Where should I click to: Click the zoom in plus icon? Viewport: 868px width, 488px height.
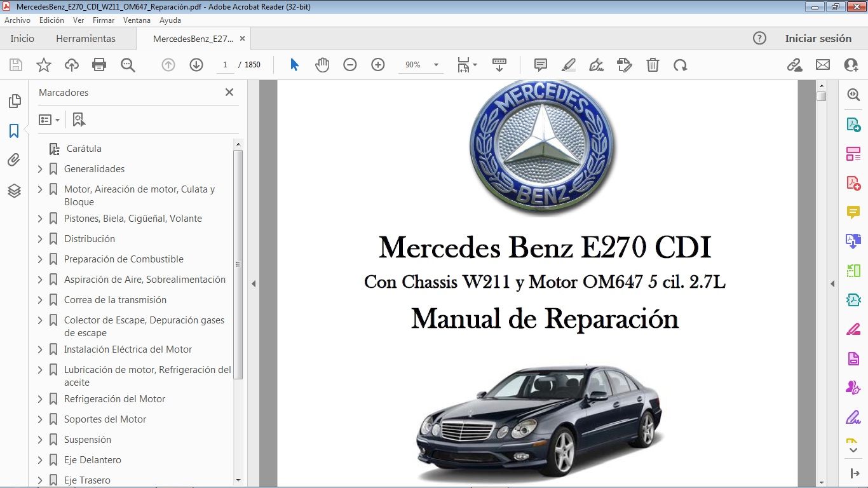point(378,65)
